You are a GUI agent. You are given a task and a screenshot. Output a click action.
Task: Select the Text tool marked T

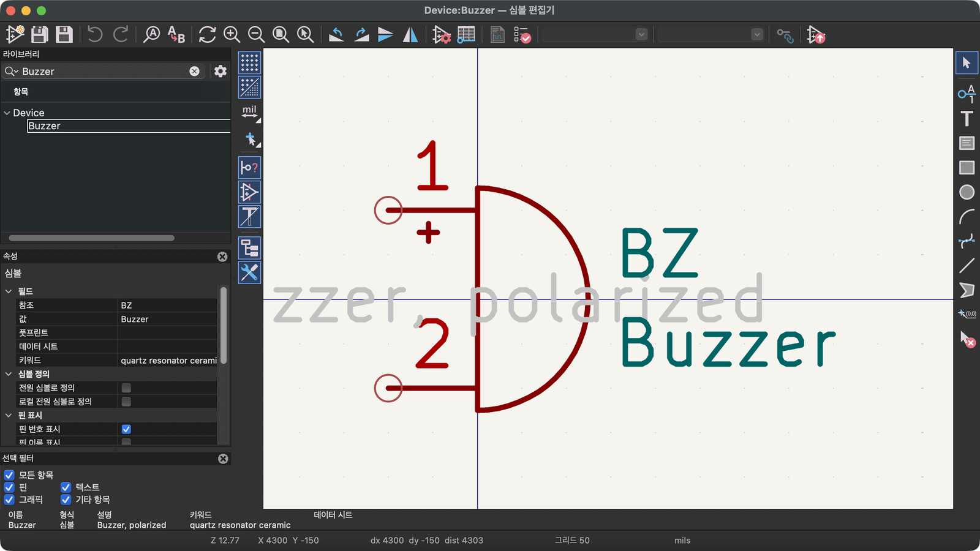click(x=967, y=118)
